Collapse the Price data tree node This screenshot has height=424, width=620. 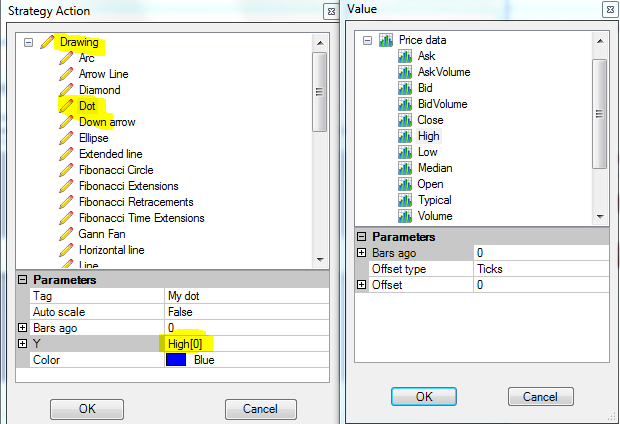coord(367,40)
